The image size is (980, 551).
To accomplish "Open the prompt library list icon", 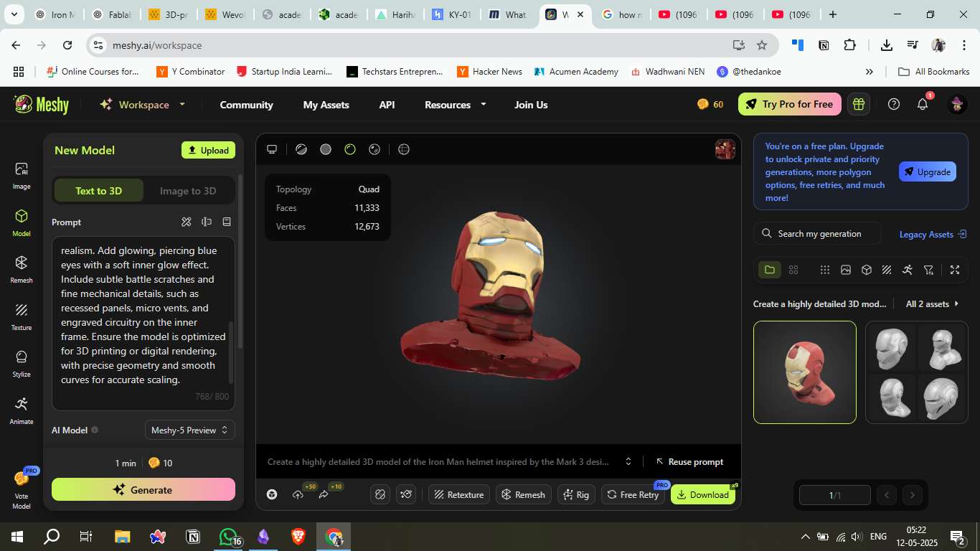I will point(227,222).
